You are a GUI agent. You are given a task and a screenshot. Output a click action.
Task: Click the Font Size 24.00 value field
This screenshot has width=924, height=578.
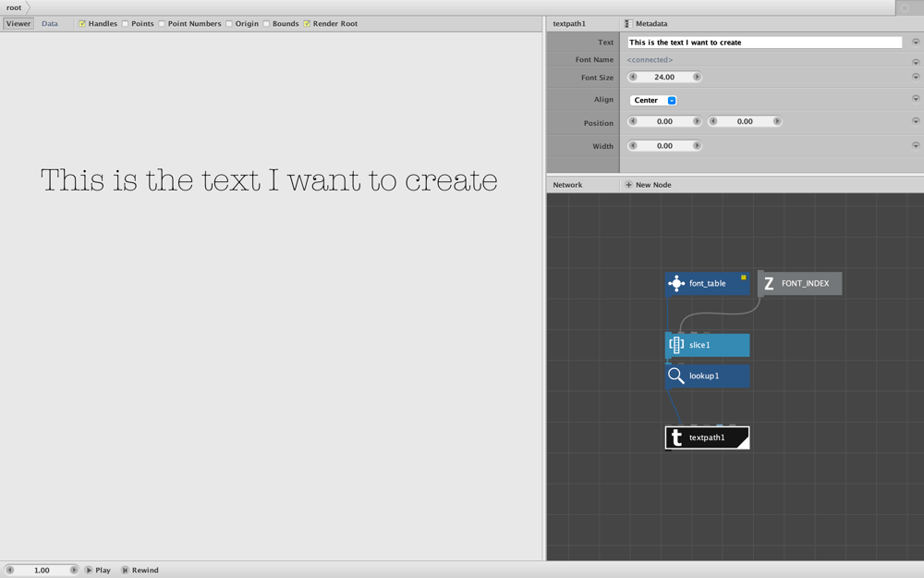click(664, 77)
